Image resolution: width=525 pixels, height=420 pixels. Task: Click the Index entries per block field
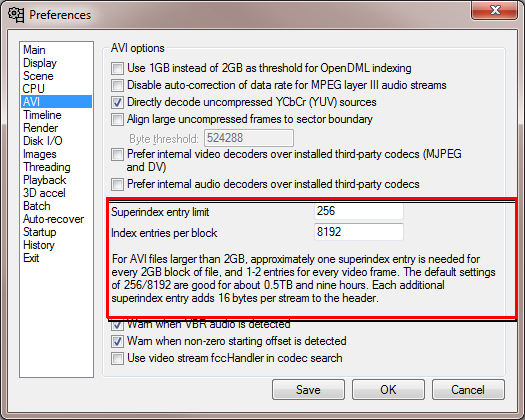(x=359, y=232)
